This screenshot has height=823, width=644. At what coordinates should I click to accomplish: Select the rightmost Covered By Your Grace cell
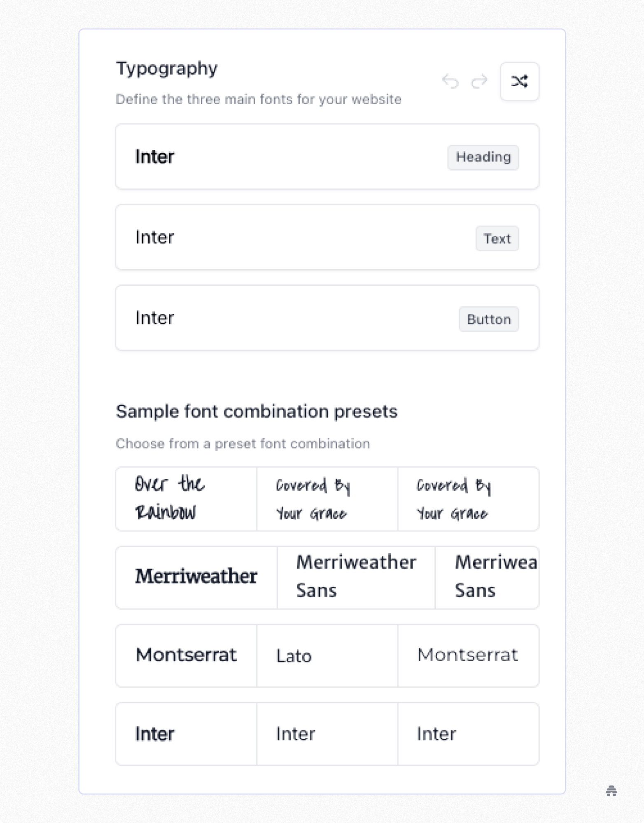(x=468, y=499)
